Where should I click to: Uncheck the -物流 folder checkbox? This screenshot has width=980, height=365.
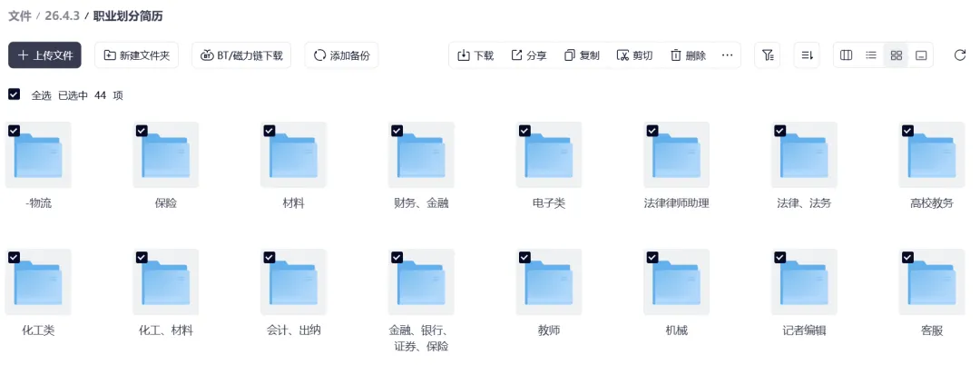click(14, 130)
